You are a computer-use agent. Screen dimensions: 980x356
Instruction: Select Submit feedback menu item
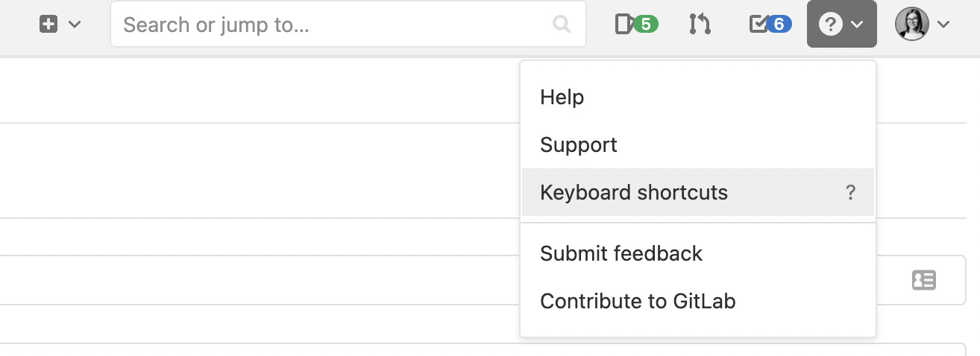(x=621, y=253)
